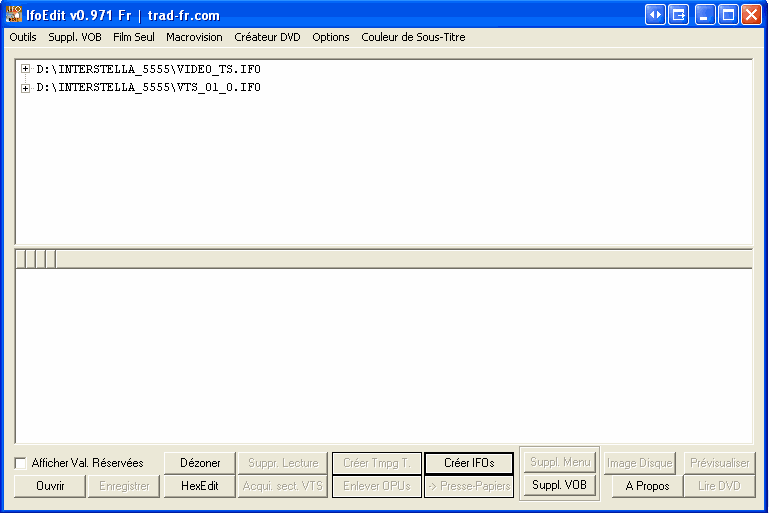Click the title bar button left of minimize
Screen dimensions: 769x513
(x=679, y=15)
